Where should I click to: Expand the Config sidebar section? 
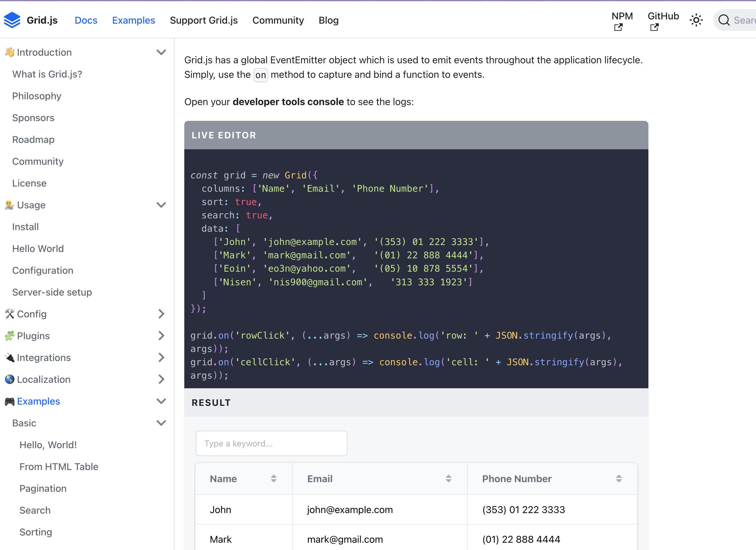(161, 314)
